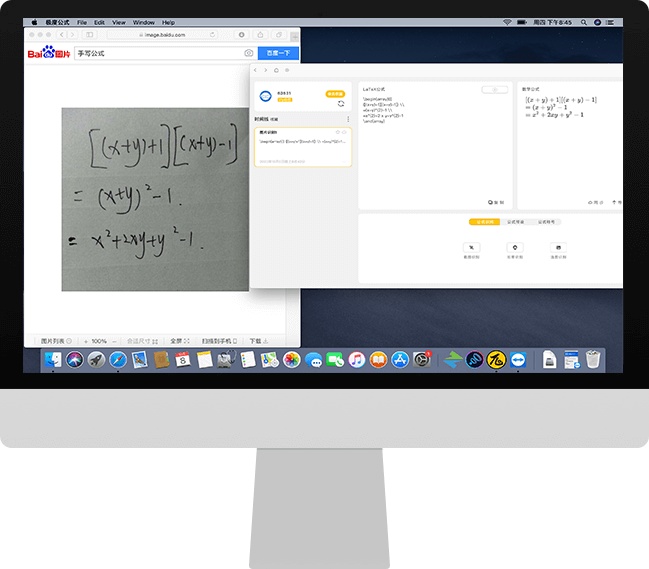Click the third recognition mode icon
649x569 pixels.
(x=558, y=247)
